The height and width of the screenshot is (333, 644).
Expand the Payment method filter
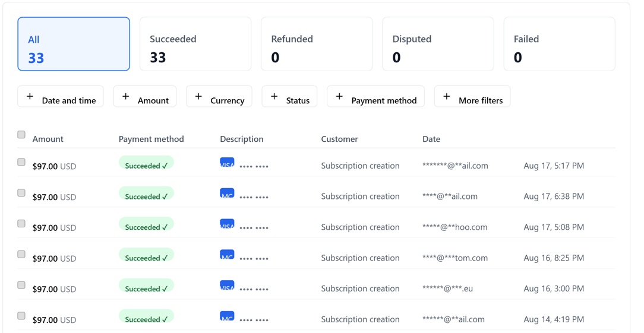coord(375,97)
